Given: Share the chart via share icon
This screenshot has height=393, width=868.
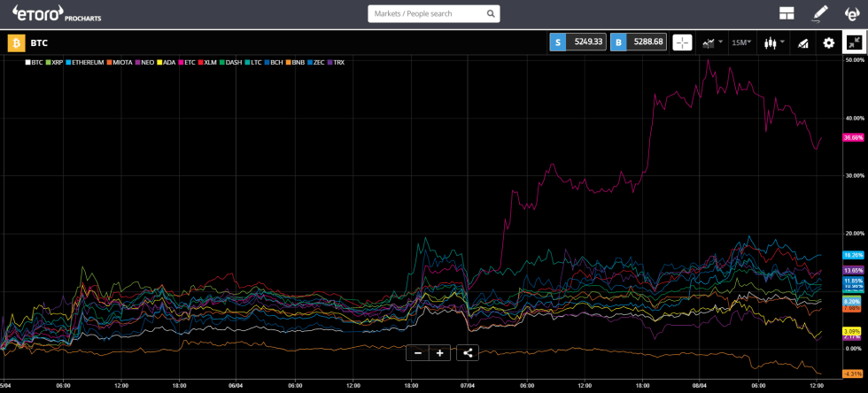Looking at the screenshot, I should coord(468,352).
